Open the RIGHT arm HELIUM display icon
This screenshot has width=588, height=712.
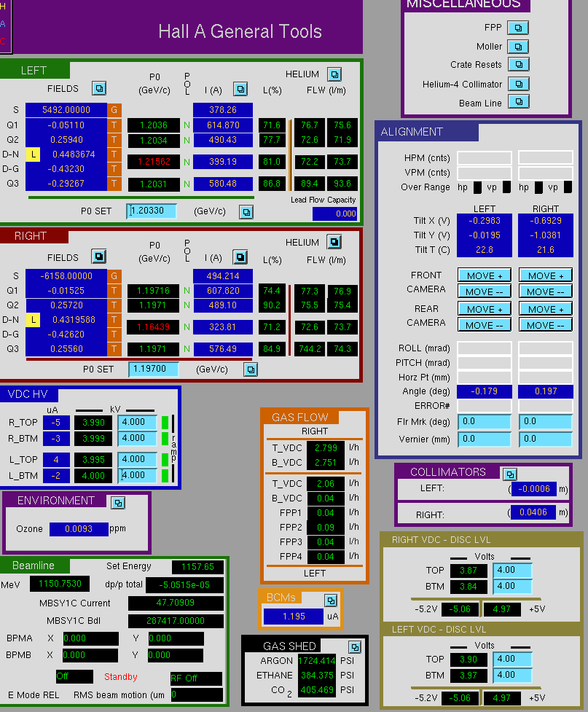click(334, 242)
